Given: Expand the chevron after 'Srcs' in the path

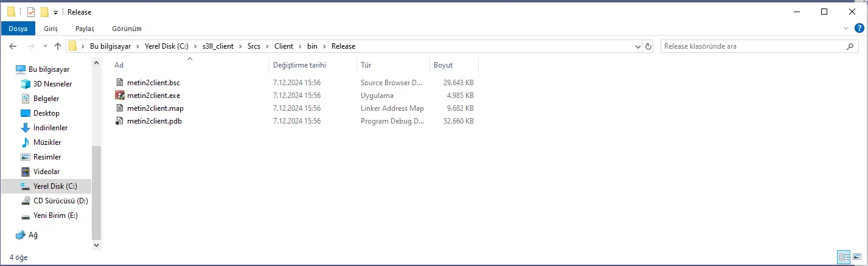Looking at the screenshot, I should click(x=268, y=46).
